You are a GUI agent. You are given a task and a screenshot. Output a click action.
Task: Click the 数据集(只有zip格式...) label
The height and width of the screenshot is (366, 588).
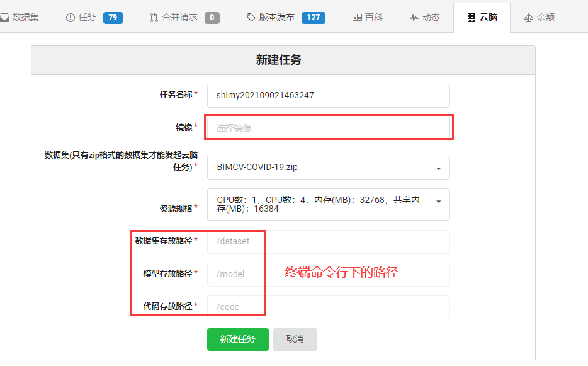[121, 161]
